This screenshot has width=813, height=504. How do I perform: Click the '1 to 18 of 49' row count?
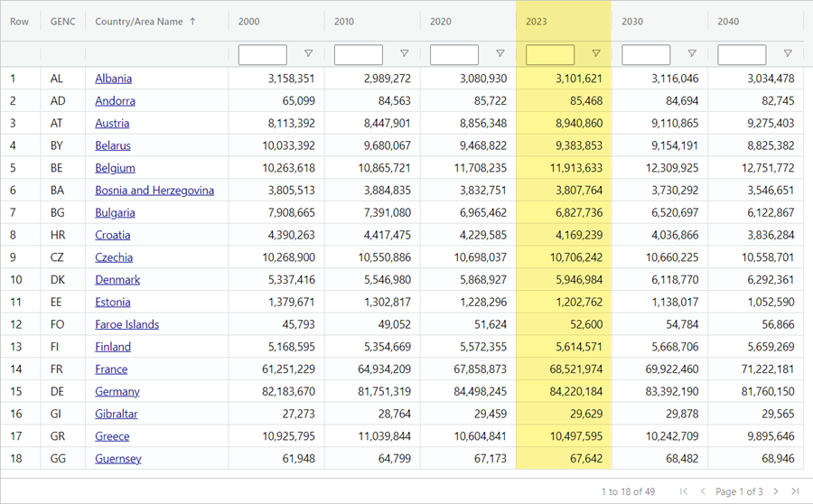(628, 491)
